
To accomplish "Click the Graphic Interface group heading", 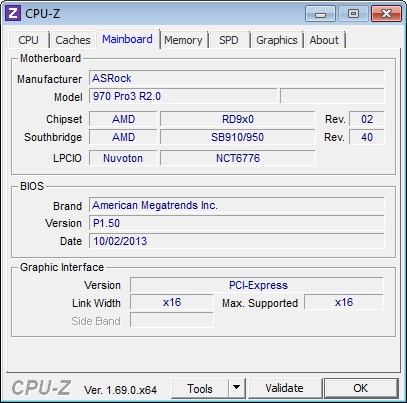I will click(62, 267).
